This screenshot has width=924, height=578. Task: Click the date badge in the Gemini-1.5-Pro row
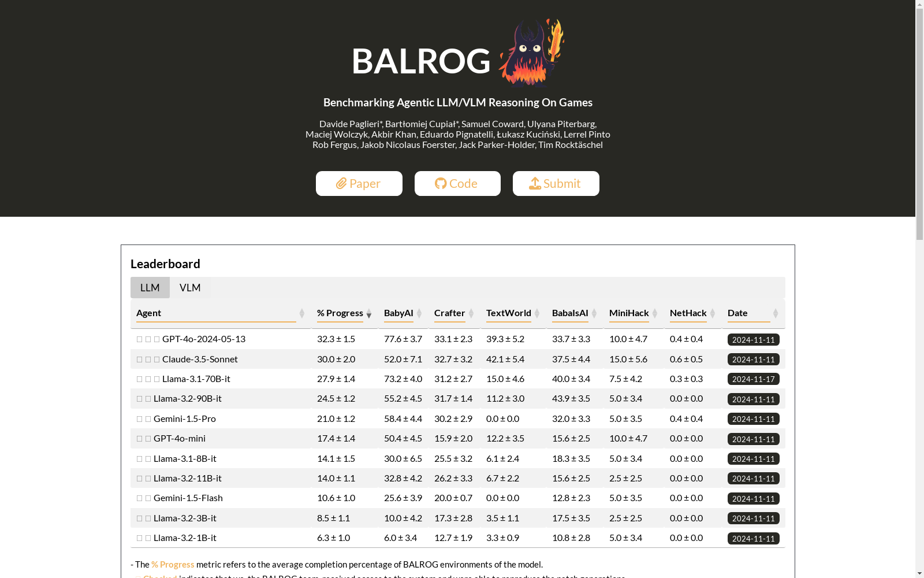click(x=754, y=419)
